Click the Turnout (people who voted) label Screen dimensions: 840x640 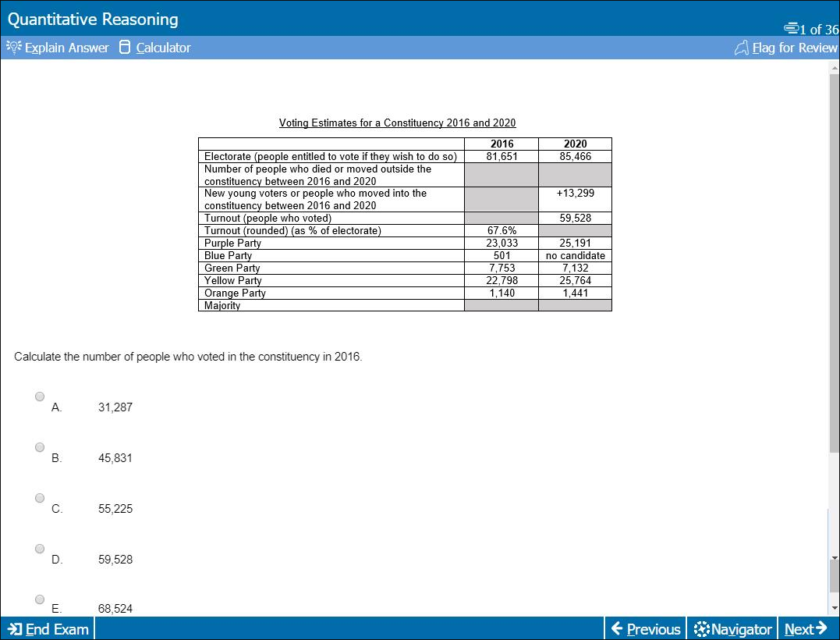click(268, 219)
